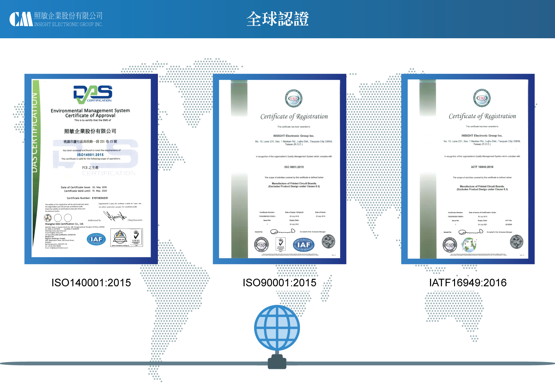The image size is (555, 392).
Task: Click the INSIGHT ELECTRONIC GROUP INC. header text
Action: click(68, 24)
